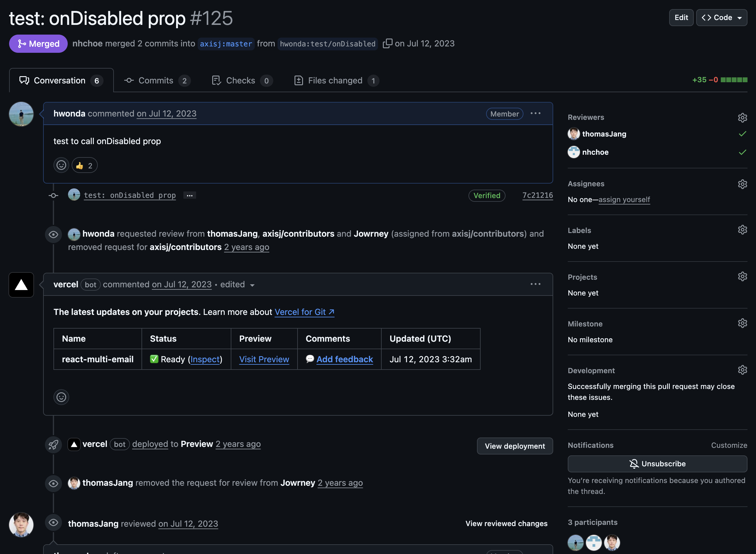Open Labels settings gear
The image size is (756, 554).
pos(742,230)
